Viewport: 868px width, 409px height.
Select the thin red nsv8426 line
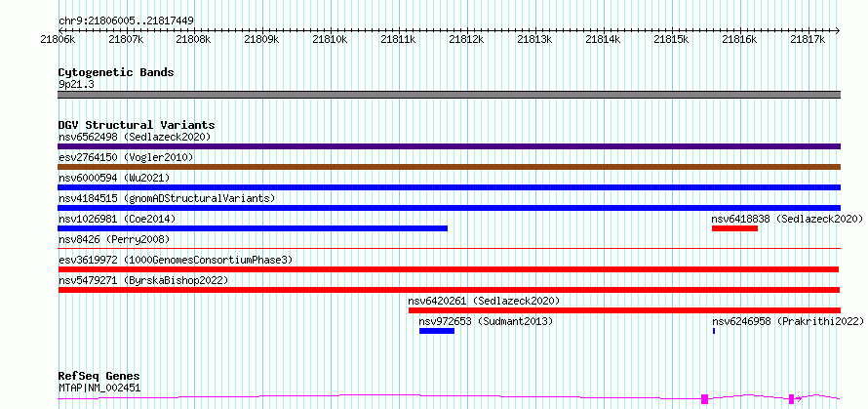pyautogui.click(x=449, y=249)
